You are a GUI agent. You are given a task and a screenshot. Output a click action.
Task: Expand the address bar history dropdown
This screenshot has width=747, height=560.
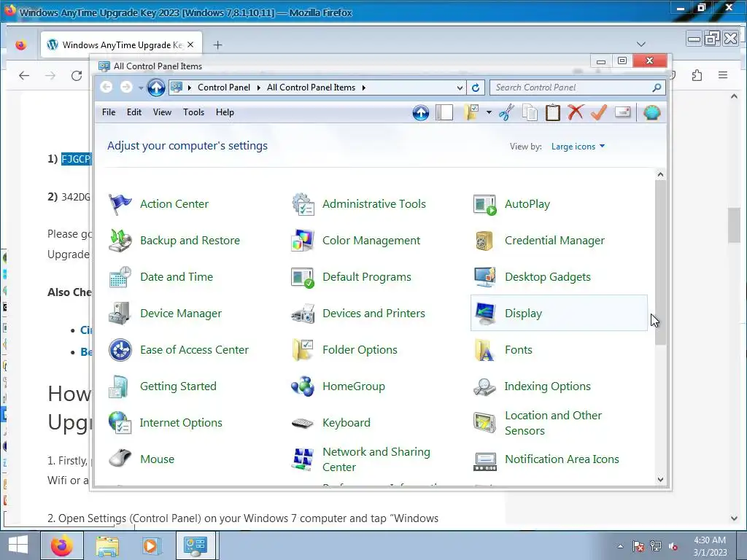[460, 87]
